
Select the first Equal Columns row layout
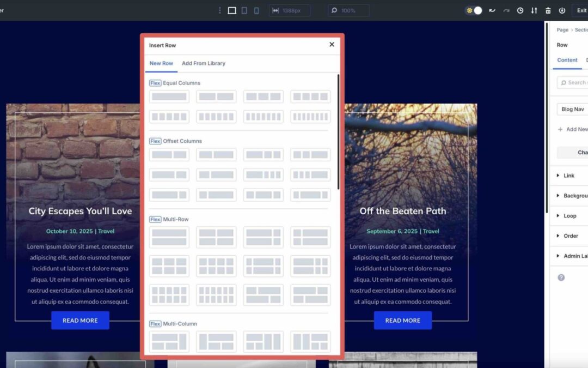click(x=169, y=96)
